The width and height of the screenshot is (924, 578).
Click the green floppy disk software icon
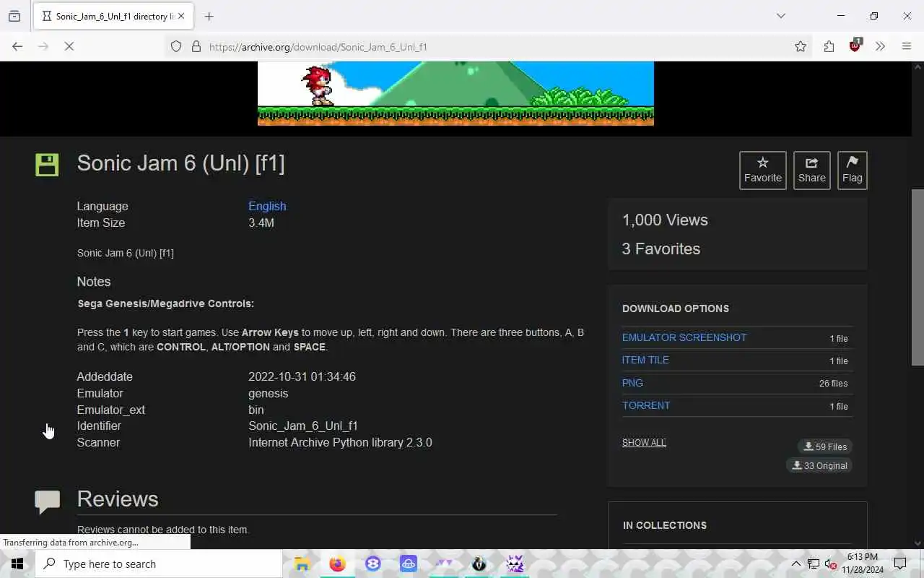coord(47,164)
